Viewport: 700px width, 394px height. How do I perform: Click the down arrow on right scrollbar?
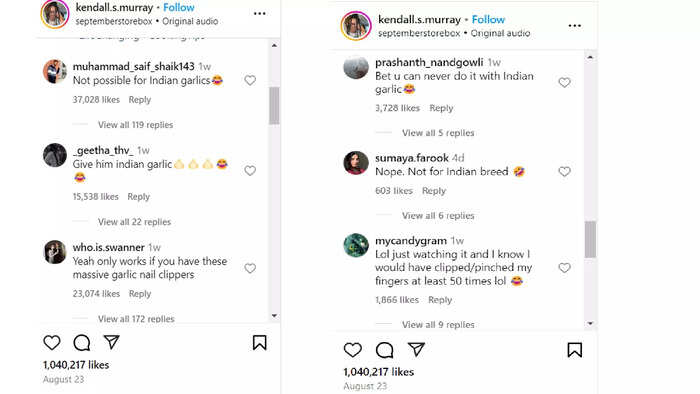(x=590, y=323)
